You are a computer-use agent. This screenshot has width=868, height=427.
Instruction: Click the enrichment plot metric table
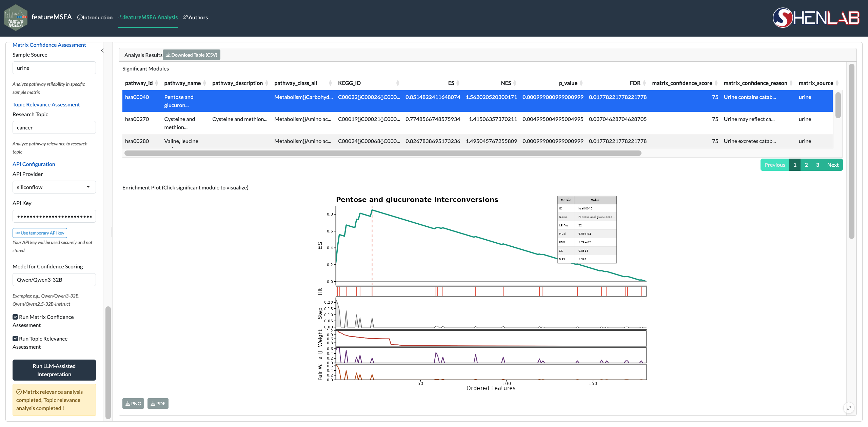click(x=587, y=229)
